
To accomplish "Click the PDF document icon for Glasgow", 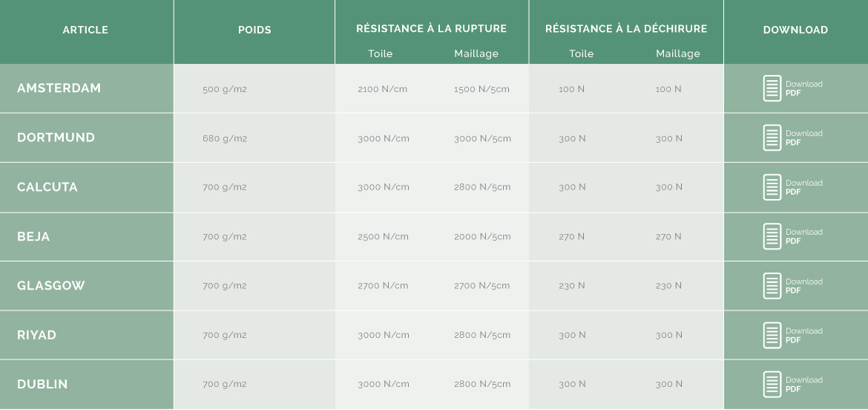I will [772, 286].
